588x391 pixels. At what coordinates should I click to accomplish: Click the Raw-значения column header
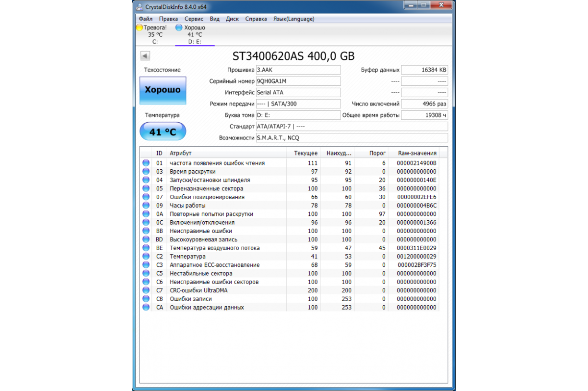(x=414, y=154)
